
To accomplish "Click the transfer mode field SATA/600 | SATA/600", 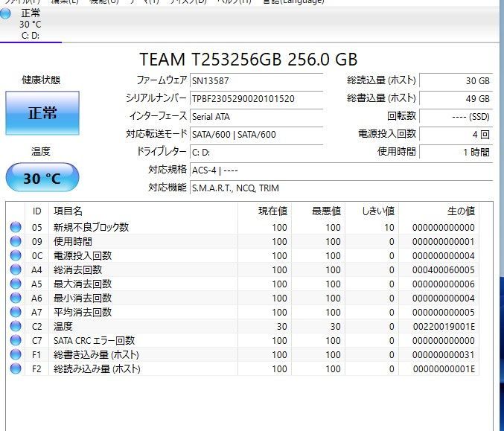I will coord(257,134).
